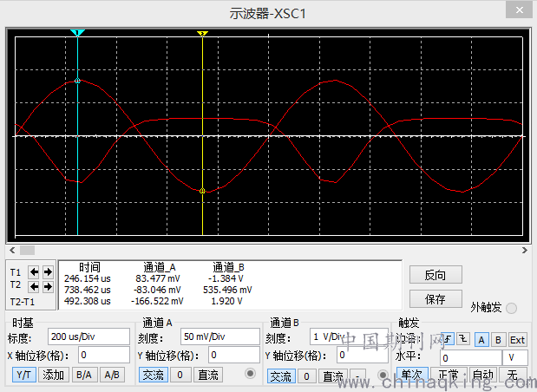Set channel B coupling to 0

[306, 376]
